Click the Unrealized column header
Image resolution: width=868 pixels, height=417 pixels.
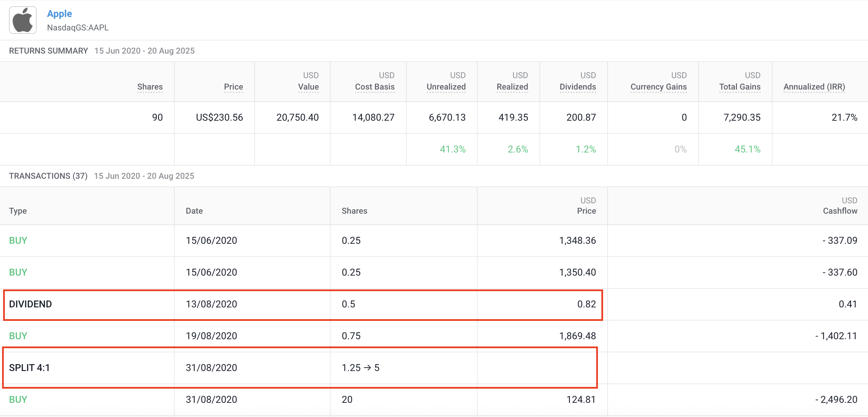pos(446,87)
